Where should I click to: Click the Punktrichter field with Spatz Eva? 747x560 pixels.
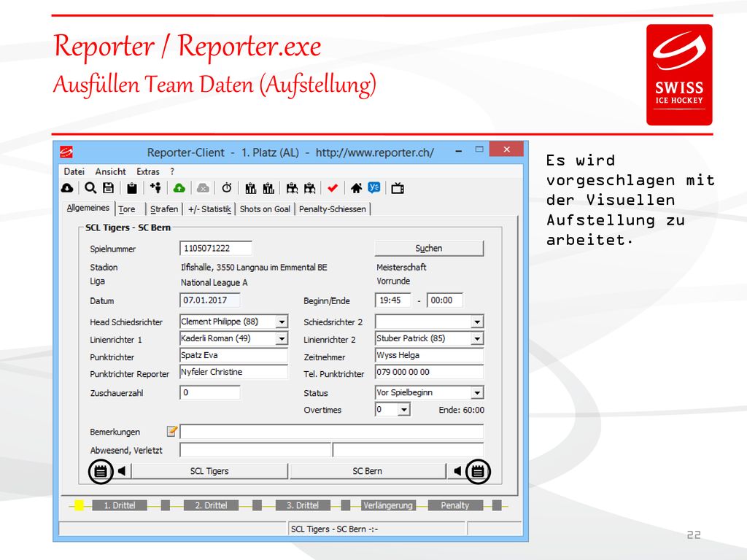(234, 355)
